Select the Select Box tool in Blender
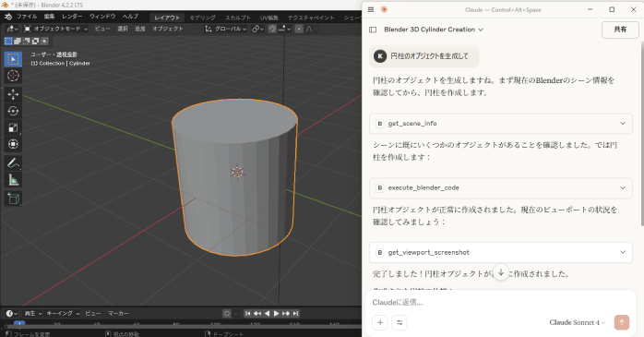Image resolution: width=644 pixels, height=337 pixels. pos(13,59)
